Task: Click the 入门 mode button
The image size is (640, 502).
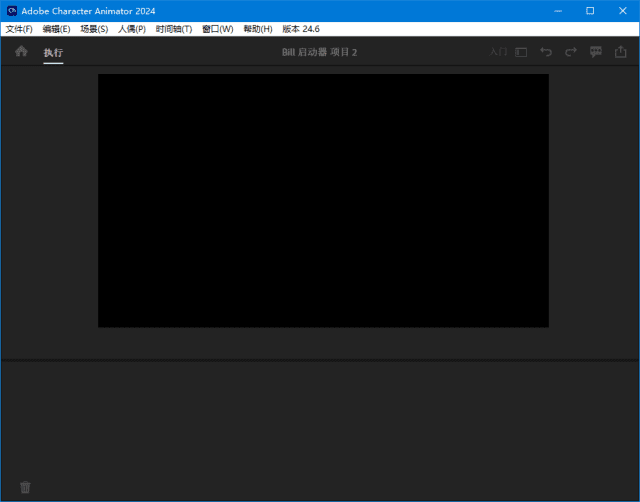Action: pyautogui.click(x=498, y=52)
